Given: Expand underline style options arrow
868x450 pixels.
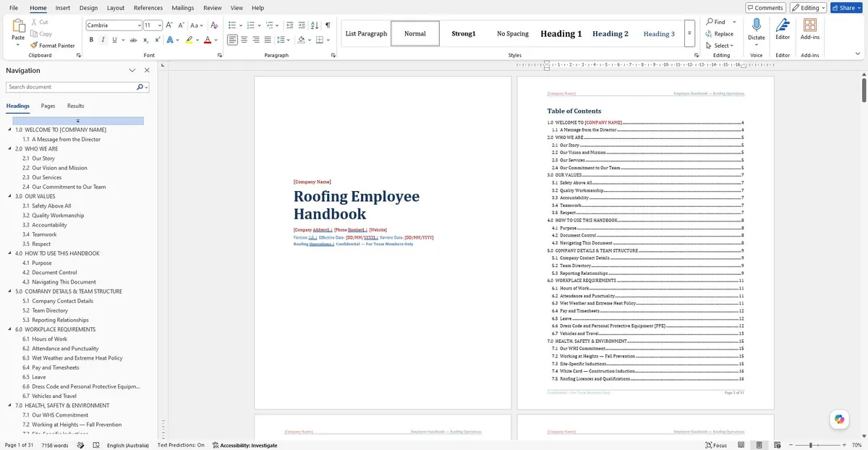Looking at the screenshot, I should tap(122, 40).
